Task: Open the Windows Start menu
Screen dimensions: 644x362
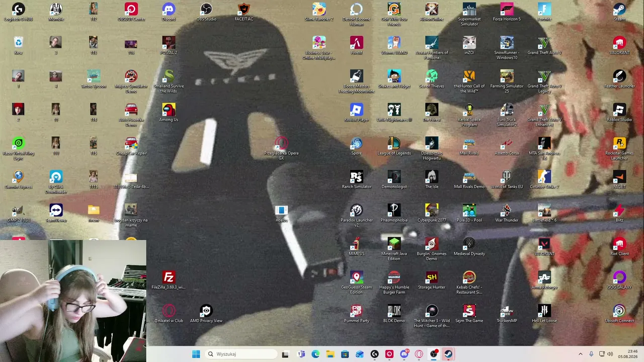Action: pyautogui.click(x=196, y=354)
